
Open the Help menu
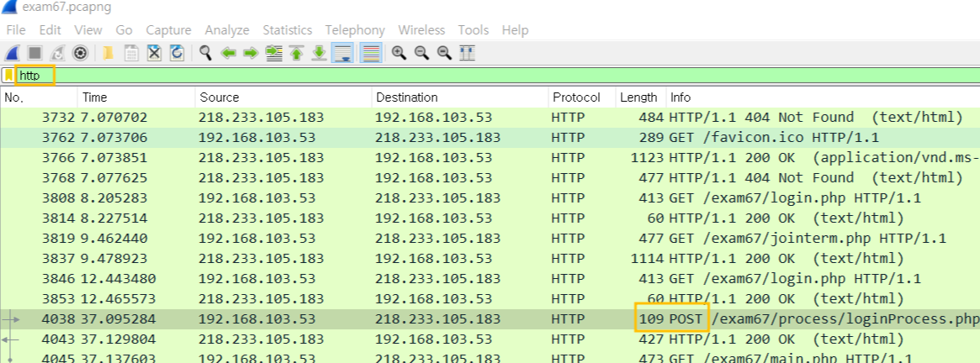pyautogui.click(x=515, y=30)
